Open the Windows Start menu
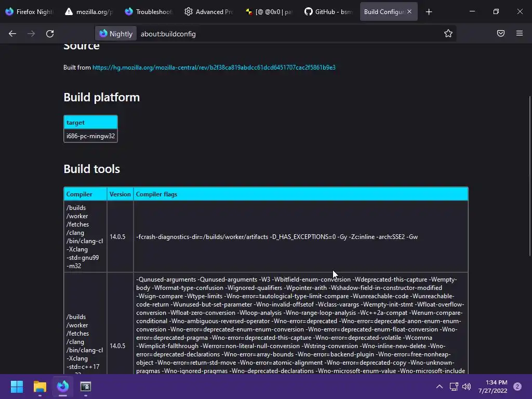 (x=17, y=387)
